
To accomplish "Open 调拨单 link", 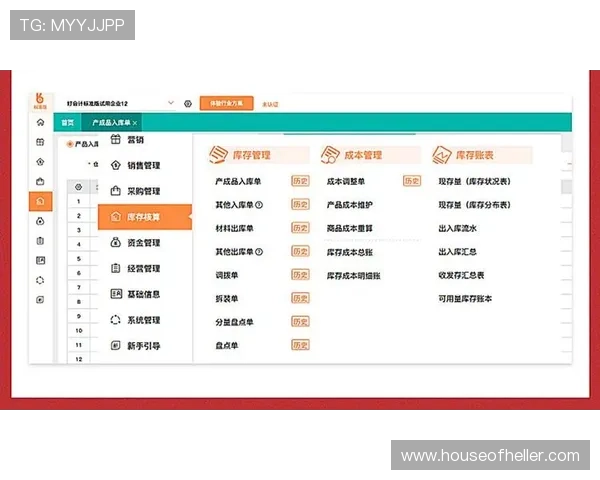I will (x=227, y=275).
